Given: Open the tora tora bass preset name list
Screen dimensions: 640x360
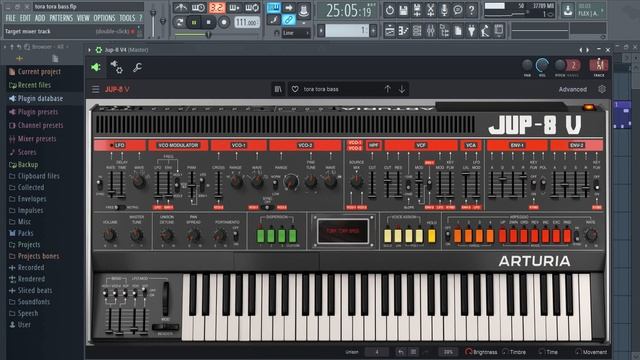Looking at the screenshot, I should pyautogui.click(x=321, y=89).
